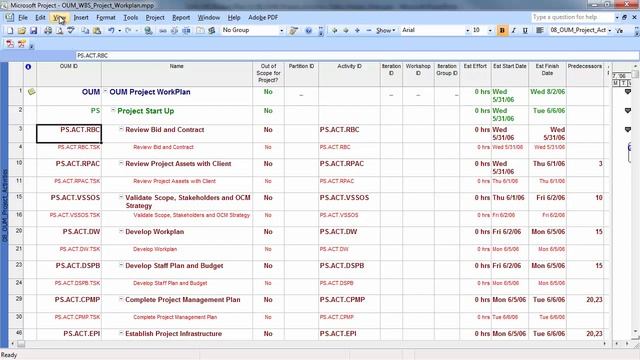
Task: Select the OUM ID column header
Action: click(x=69, y=74)
